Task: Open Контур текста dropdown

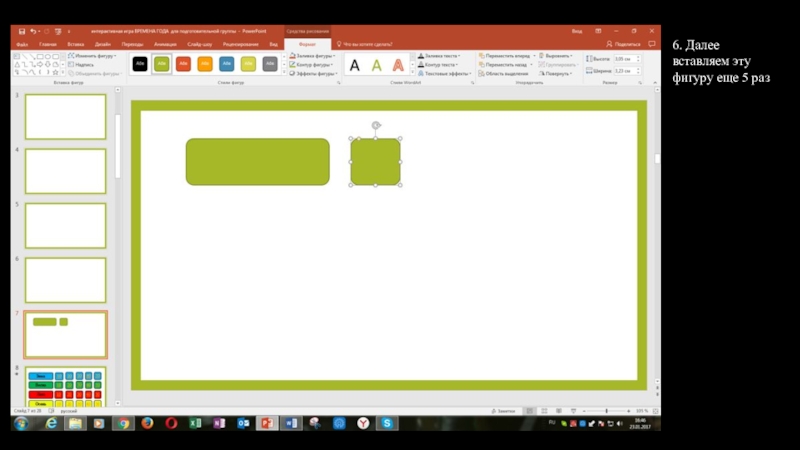Action: pyautogui.click(x=438, y=65)
